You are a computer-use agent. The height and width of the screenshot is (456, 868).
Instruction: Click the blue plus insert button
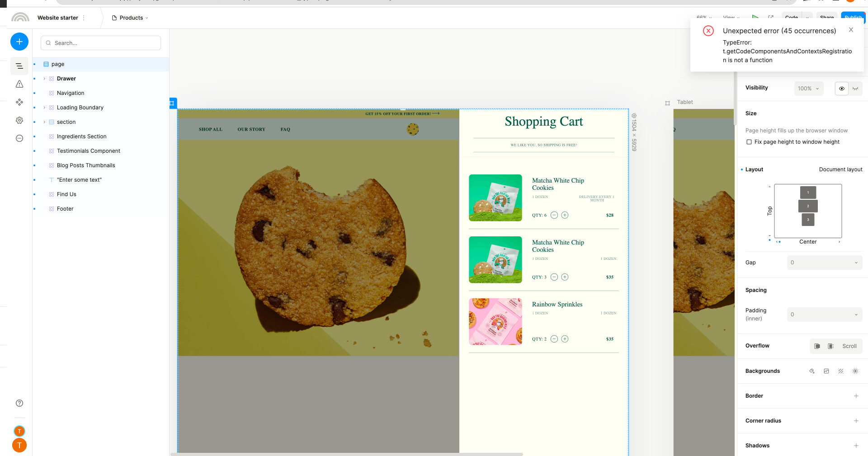pos(19,42)
